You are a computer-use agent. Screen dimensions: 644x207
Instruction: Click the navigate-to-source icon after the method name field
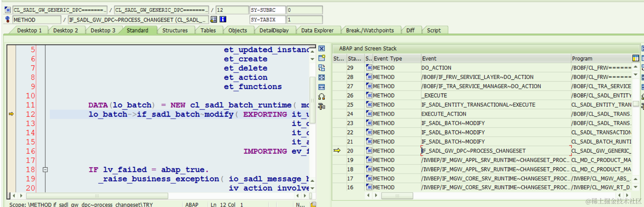click(214, 19)
